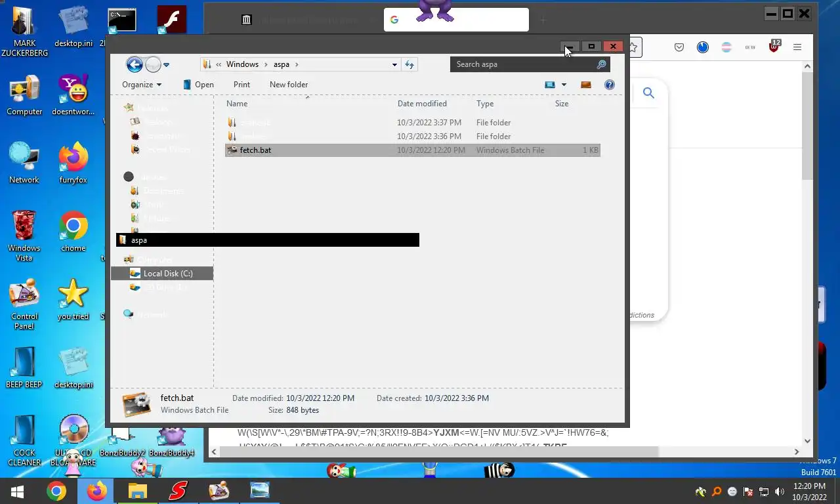Open Explorer help question mark icon
This screenshot has width=840, height=504.
pos(609,85)
